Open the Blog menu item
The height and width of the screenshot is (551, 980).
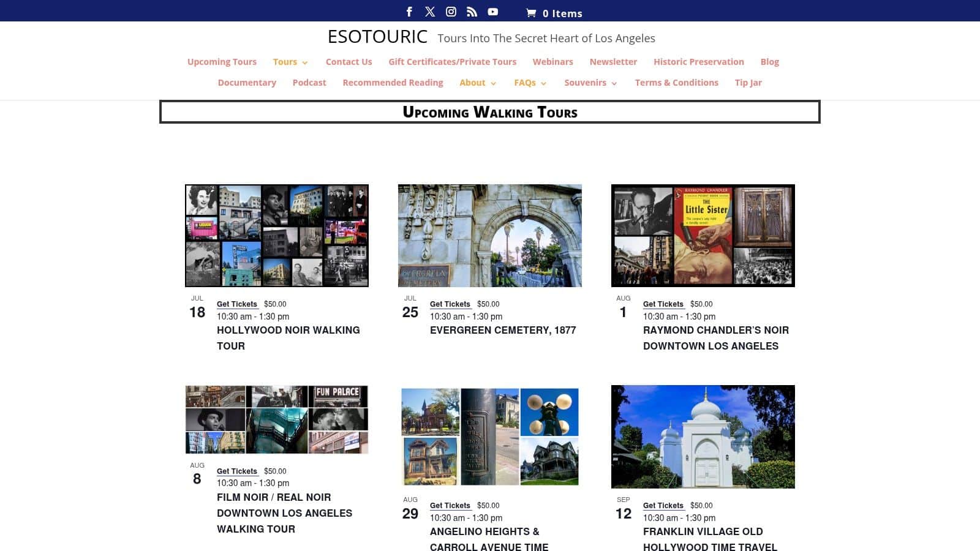click(769, 62)
